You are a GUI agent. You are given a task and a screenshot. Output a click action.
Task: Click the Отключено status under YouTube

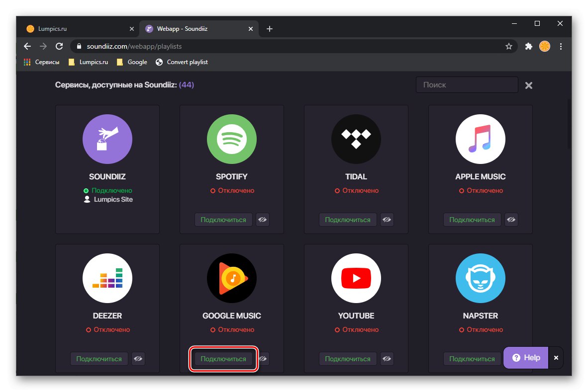tap(360, 329)
